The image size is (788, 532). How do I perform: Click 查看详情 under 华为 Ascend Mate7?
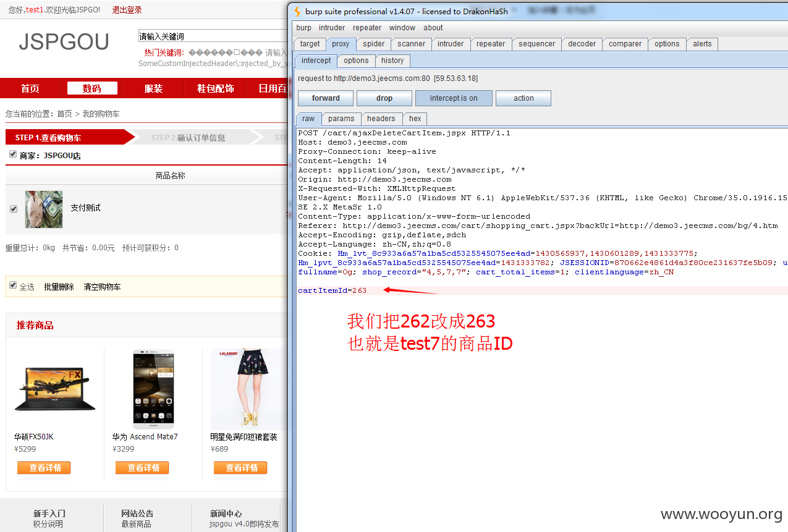(x=142, y=468)
